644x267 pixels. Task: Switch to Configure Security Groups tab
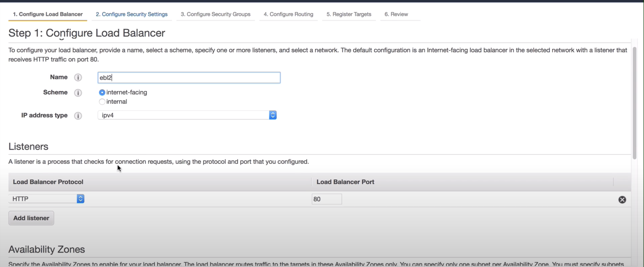(x=215, y=14)
